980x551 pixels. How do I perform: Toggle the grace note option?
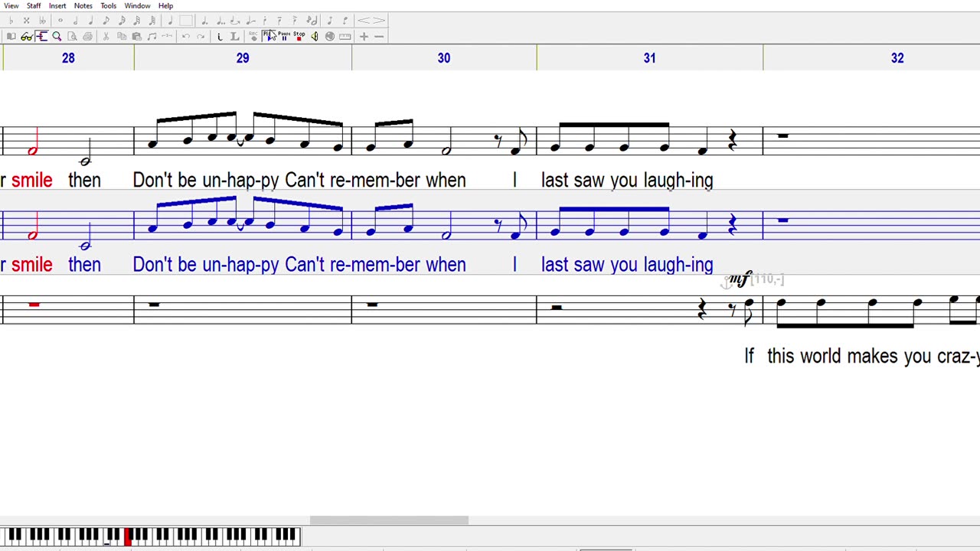click(312, 21)
